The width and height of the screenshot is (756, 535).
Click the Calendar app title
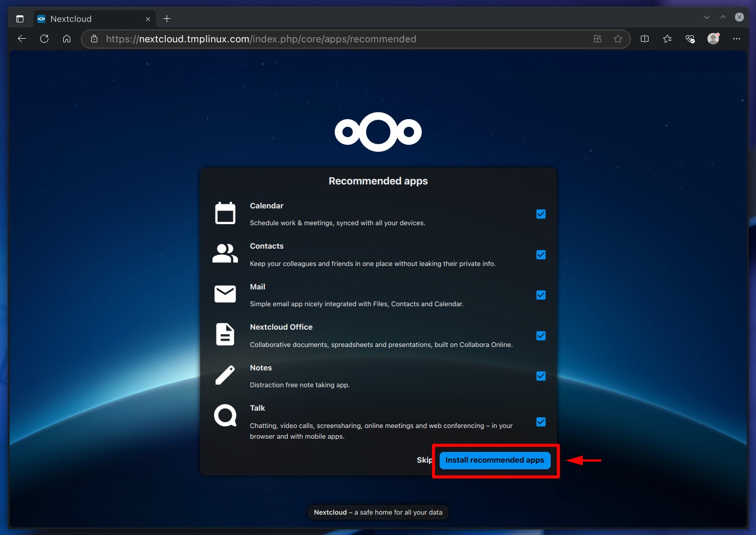(x=266, y=206)
